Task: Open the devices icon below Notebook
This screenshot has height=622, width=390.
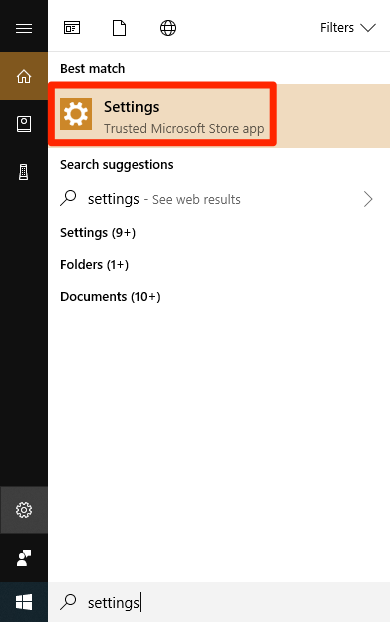Action: pyautogui.click(x=24, y=172)
